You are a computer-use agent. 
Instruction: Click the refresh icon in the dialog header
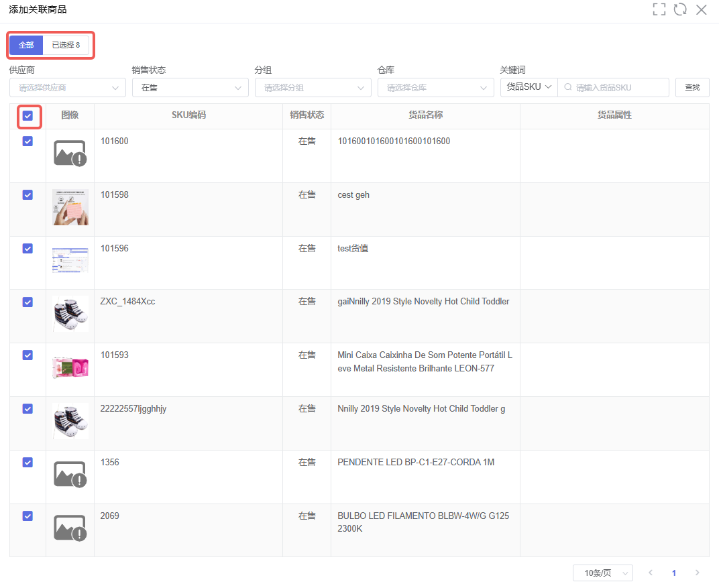[x=680, y=9]
